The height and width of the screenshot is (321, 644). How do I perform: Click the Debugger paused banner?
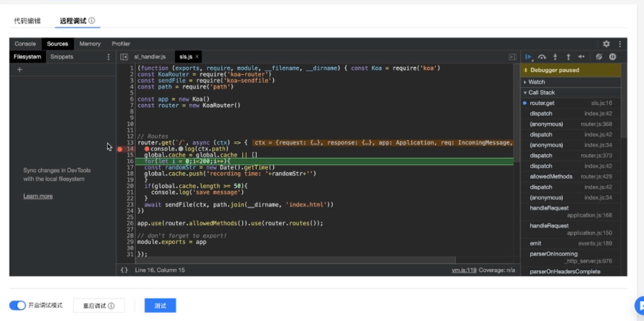coord(570,70)
